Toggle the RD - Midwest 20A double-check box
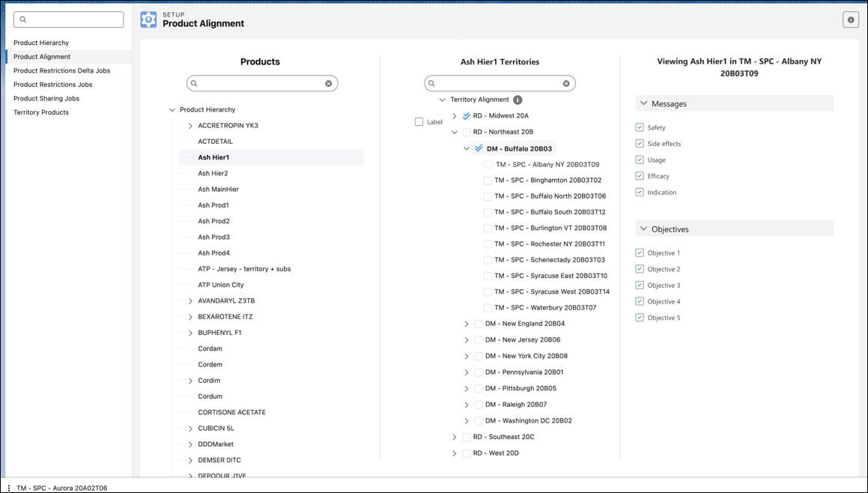868x493 pixels. point(466,116)
